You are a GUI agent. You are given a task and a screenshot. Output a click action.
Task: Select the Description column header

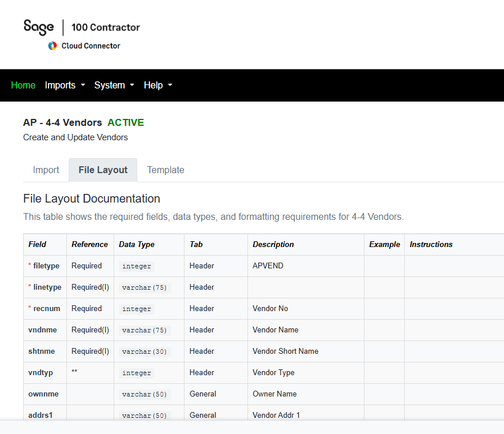coord(273,244)
